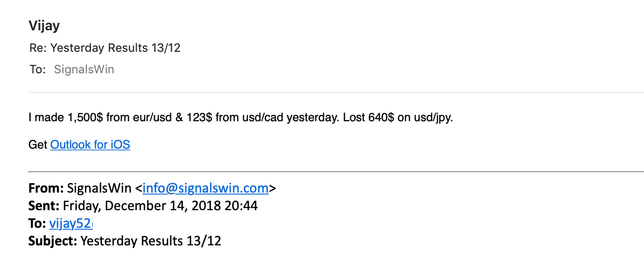Open the vijay52 email address link
Image resolution: width=644 pixels, height=262 pixels.
tap(71, 223)
